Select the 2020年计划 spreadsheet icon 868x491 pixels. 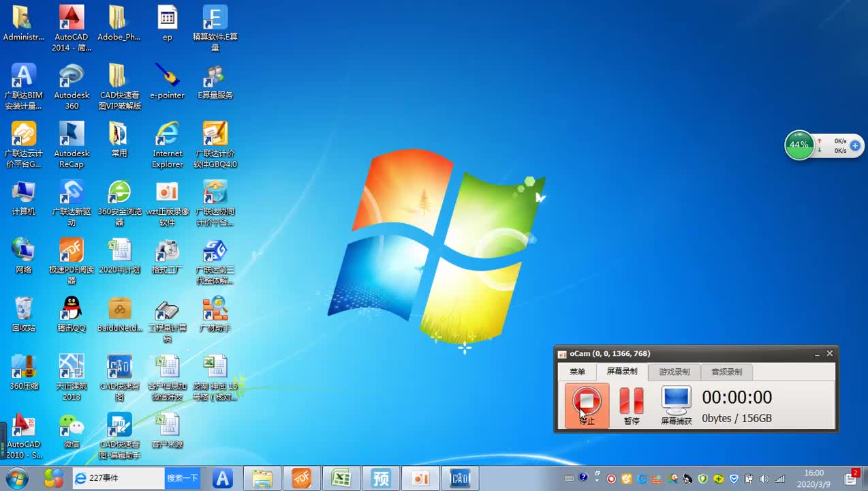(x=119, y=255)
